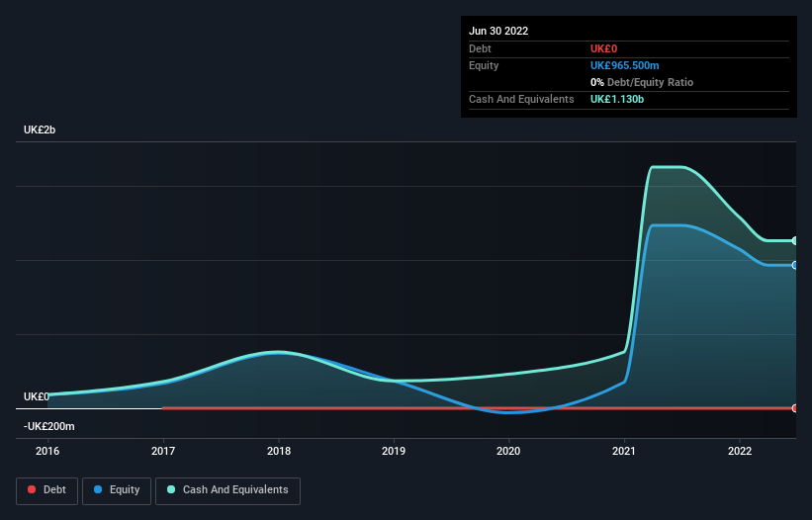Select the 2020 x-axis label
Screen dimensions: 812x520
pos(508,451)
